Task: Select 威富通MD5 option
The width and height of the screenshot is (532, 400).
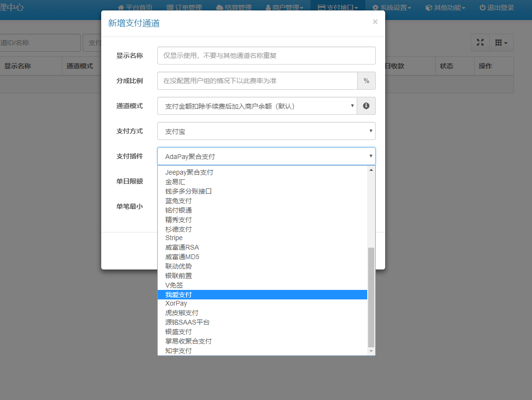Action: pyautogui.click(x=262, y=257)
